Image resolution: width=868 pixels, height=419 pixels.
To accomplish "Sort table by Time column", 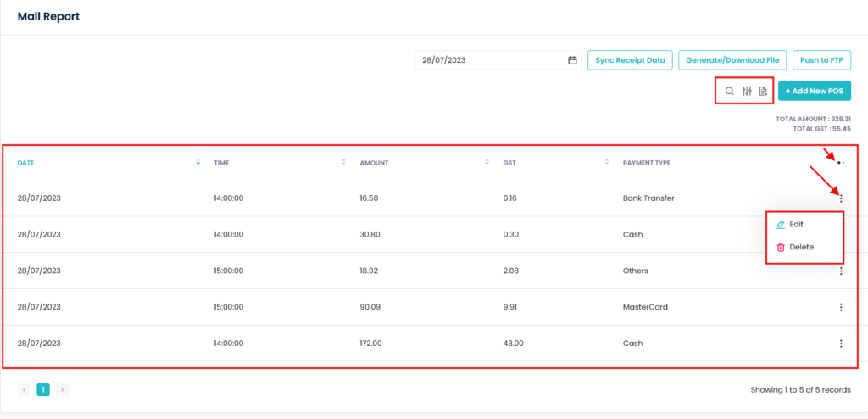I will click(x=343, y=162).
